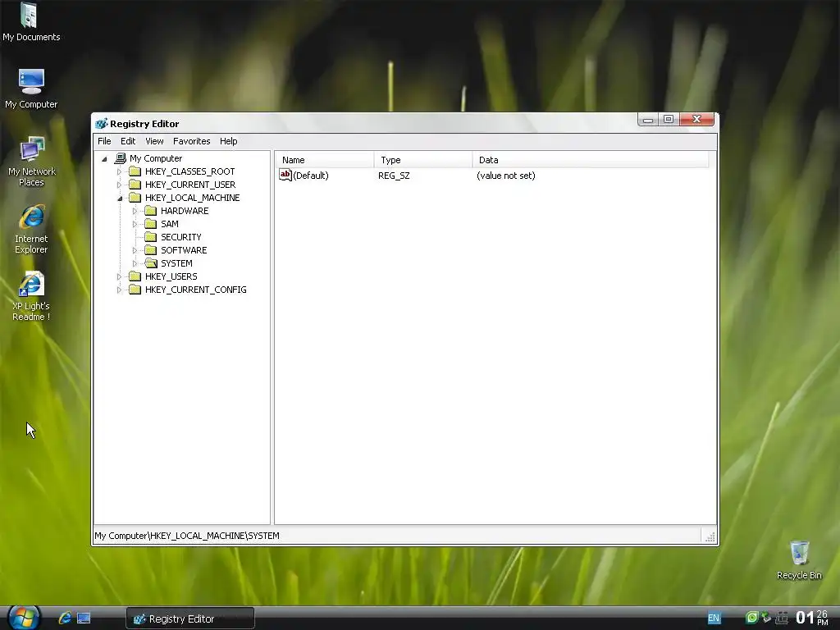Viewport: 840px width, 630px height.
Task: Click the HKEY_USERS folder icon
Action: click(x=135, y=276)
